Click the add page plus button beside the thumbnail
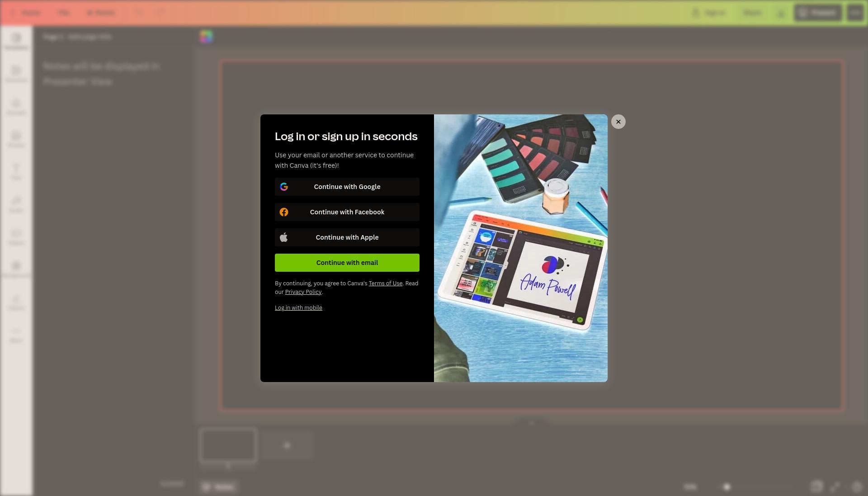868x496 pixels. click(x=287, y=445)
